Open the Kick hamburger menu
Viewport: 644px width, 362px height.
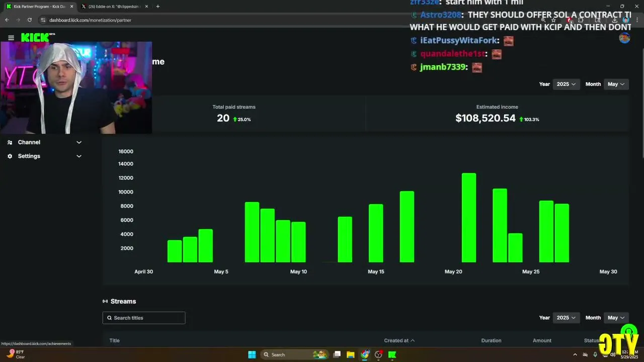(x=11, y=38)
